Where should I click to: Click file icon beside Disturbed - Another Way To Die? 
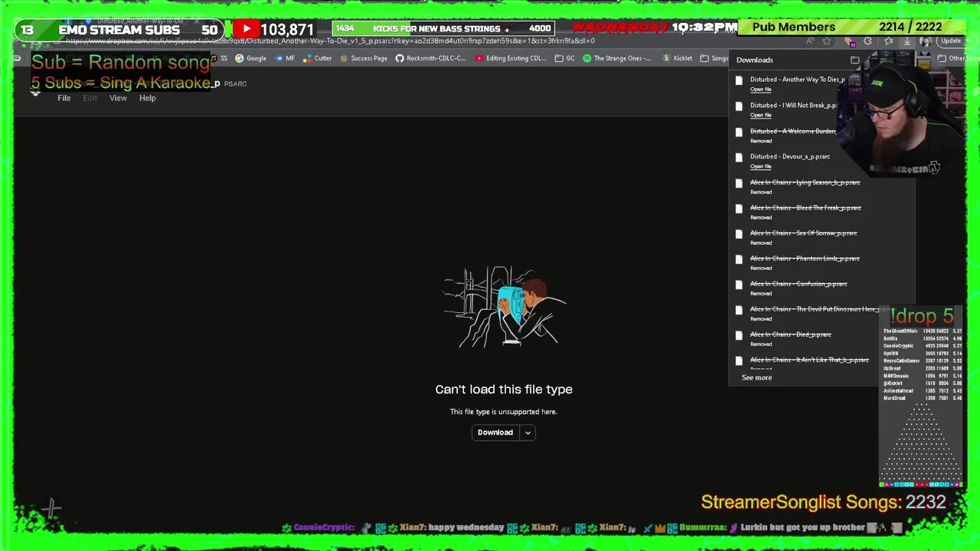(x=739, y=80)
